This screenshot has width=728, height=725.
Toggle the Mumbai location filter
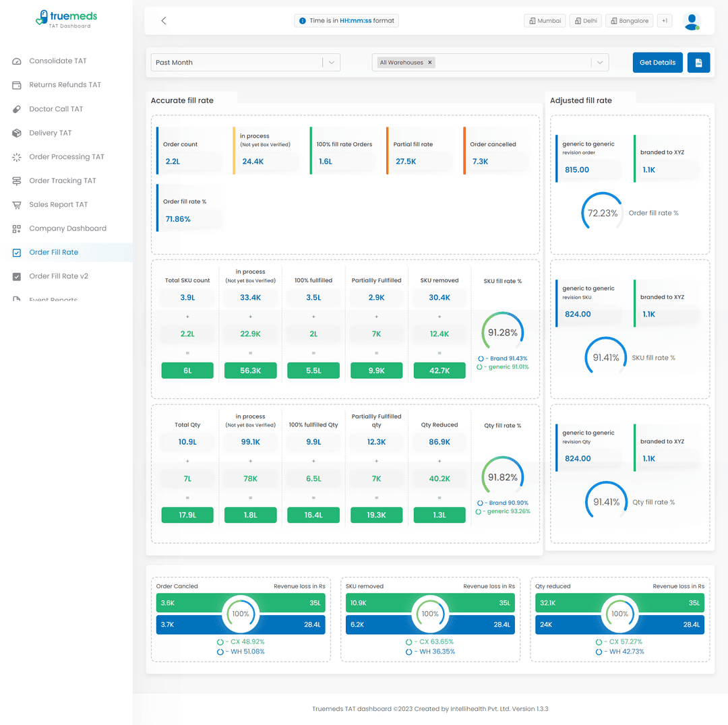tap(544, 20)
